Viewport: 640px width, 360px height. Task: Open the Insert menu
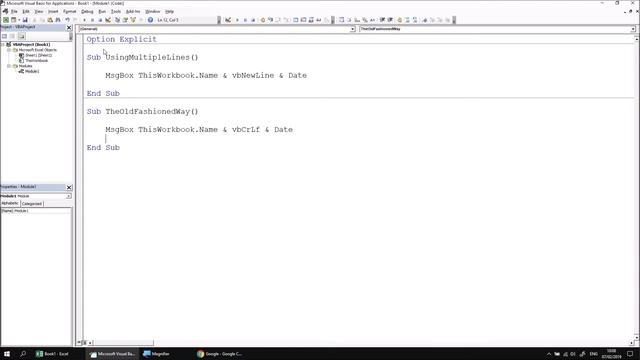[x=53, y=11]
